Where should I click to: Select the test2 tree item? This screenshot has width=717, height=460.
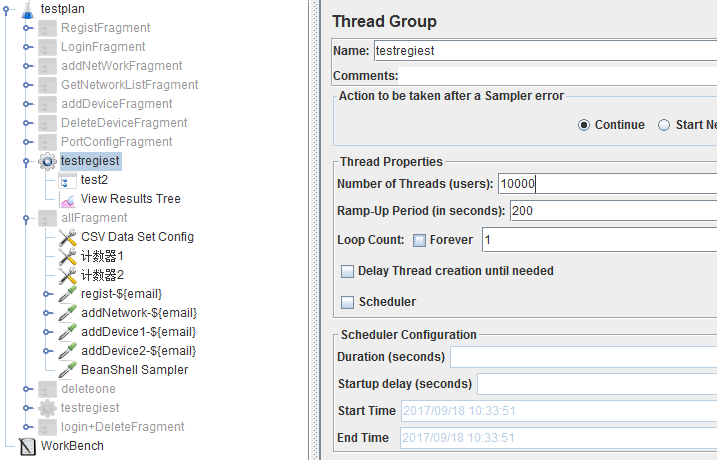tap(94, 180)
